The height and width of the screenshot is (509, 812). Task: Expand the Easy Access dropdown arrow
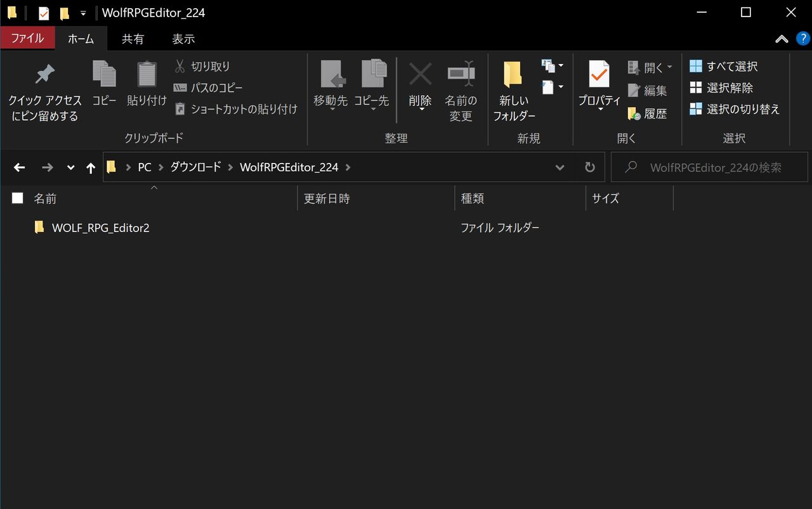point(561,87)
